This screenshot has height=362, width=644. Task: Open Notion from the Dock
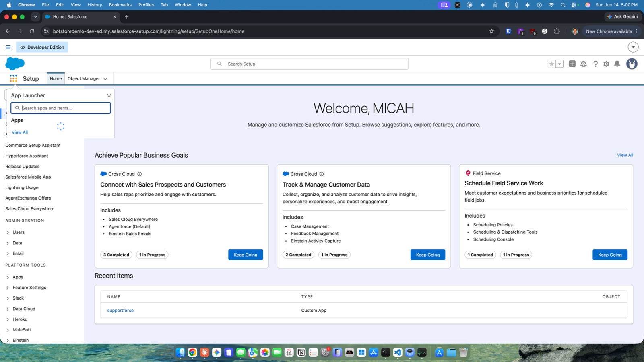tap(301, 352)
